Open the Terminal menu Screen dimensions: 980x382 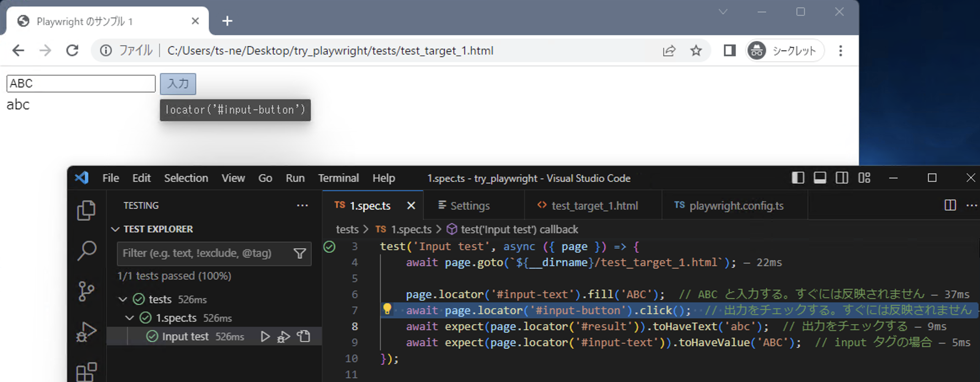pos(339,178)
